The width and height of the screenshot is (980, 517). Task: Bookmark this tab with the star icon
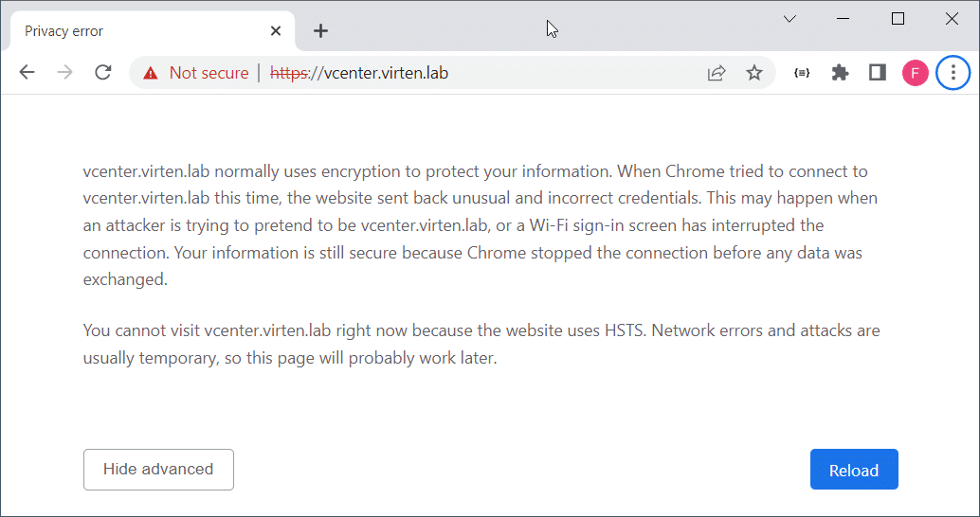(x=754, y=73)
